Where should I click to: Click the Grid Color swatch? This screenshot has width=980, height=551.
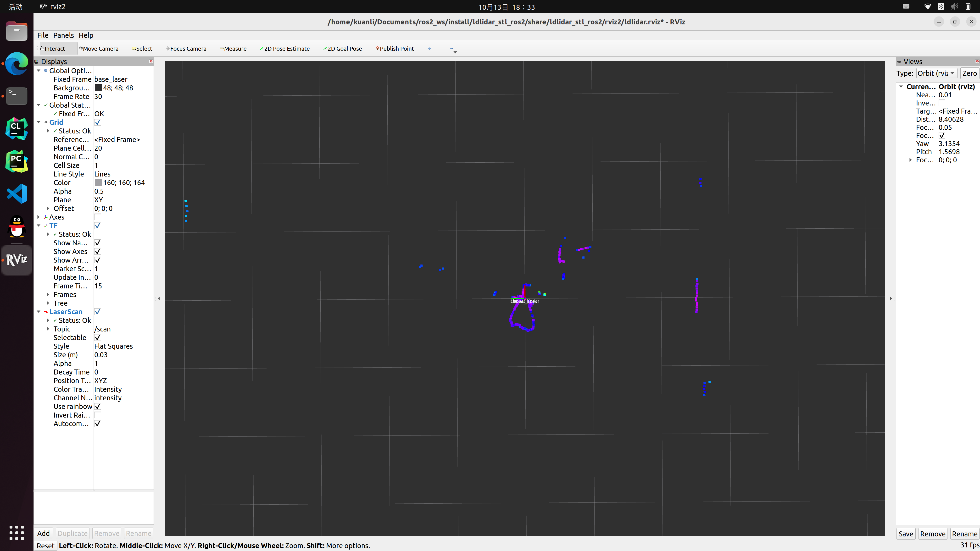pos(99,183)
